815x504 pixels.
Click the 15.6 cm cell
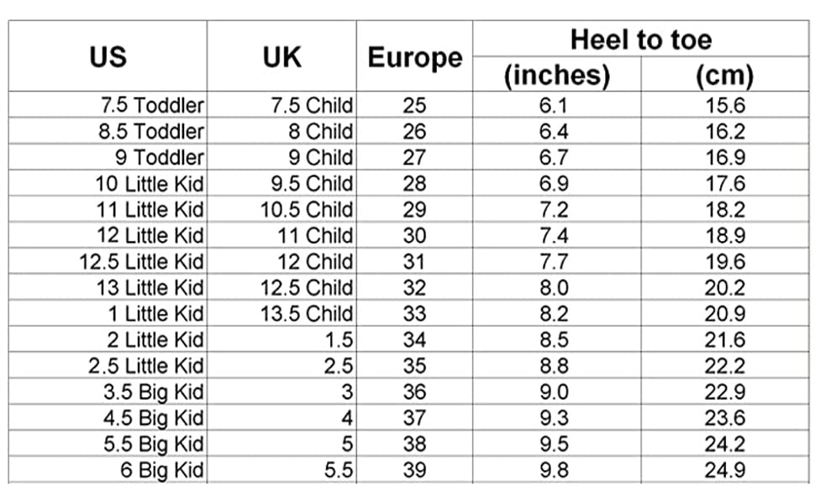[x=725, y=106]
